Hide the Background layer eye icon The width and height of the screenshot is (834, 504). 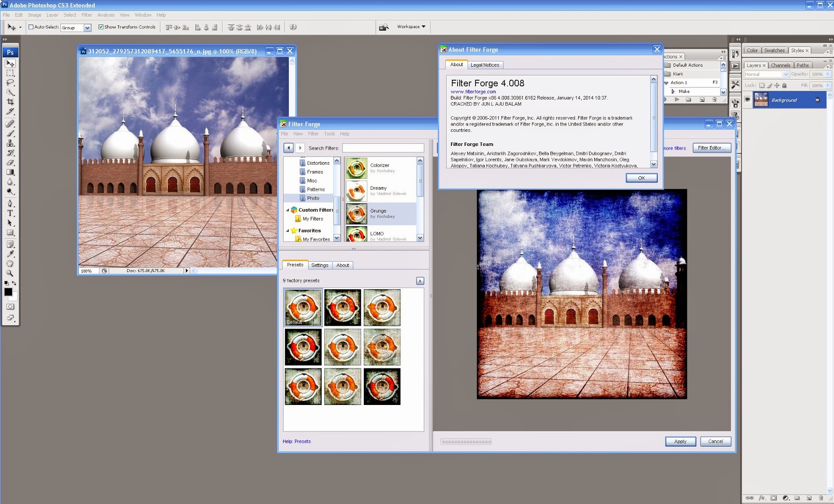[747, 100]
